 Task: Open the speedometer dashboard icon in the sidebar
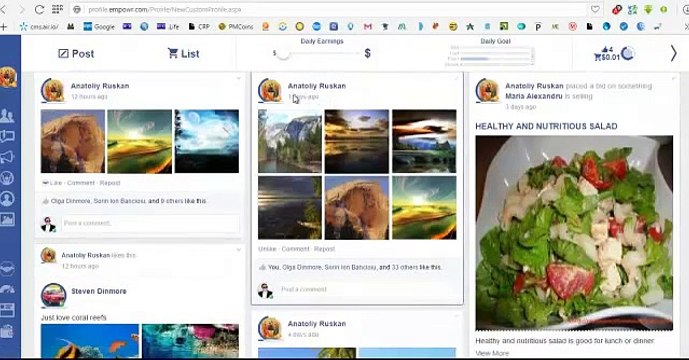tap(7, 289)
